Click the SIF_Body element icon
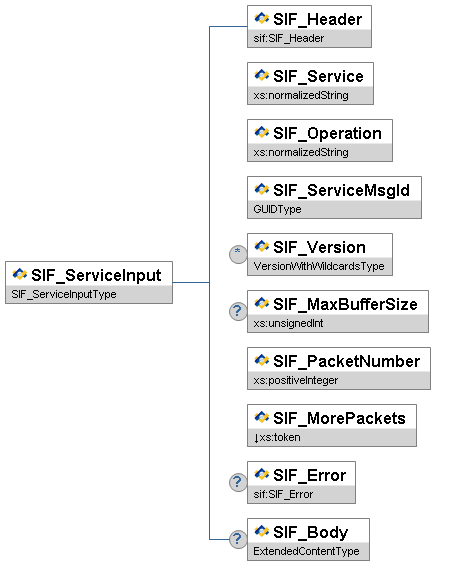Screen dimensions: 451x565 262,531
